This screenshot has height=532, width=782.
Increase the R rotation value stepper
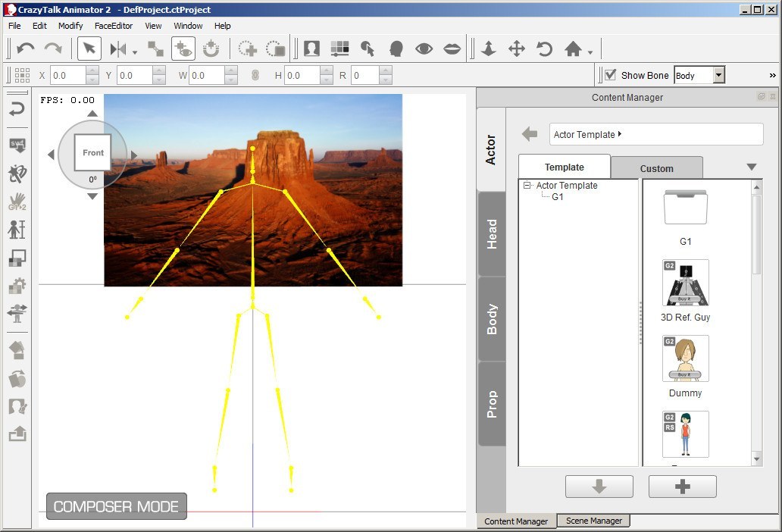386,70
